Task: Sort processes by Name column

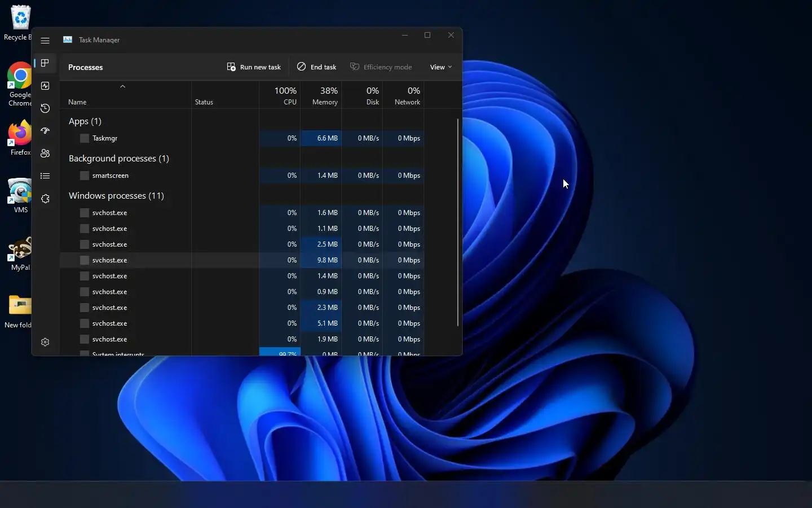Action: [125, 95]
